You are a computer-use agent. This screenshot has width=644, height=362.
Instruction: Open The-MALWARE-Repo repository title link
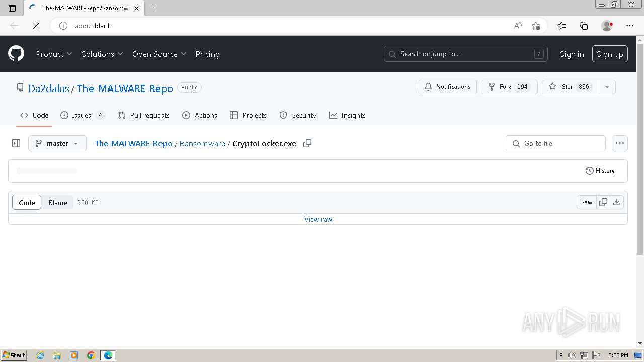coord(125,88)
